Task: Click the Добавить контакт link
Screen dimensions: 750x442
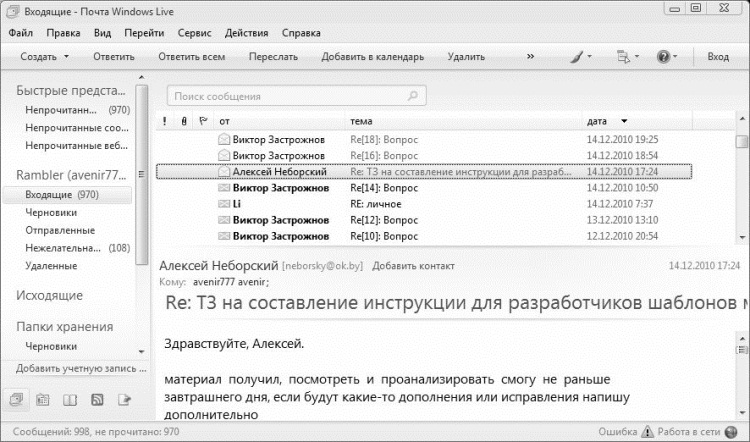Action: tap(413, 266)
